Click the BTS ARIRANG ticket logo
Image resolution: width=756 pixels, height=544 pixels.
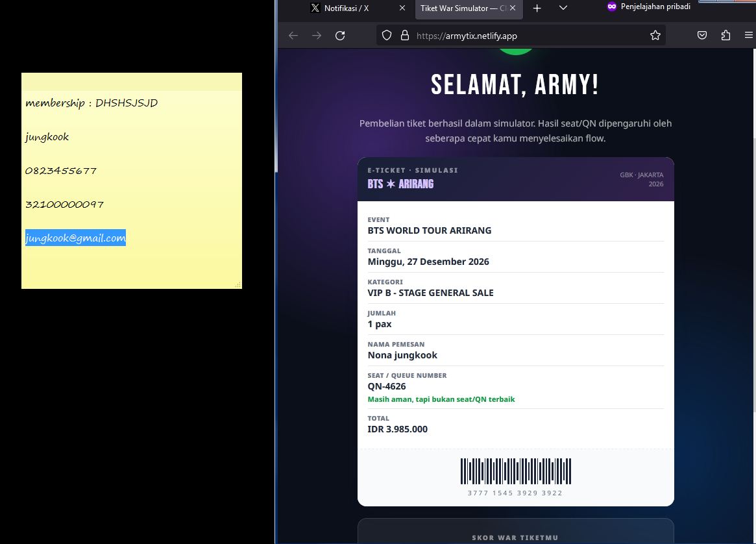coord(400,184)
